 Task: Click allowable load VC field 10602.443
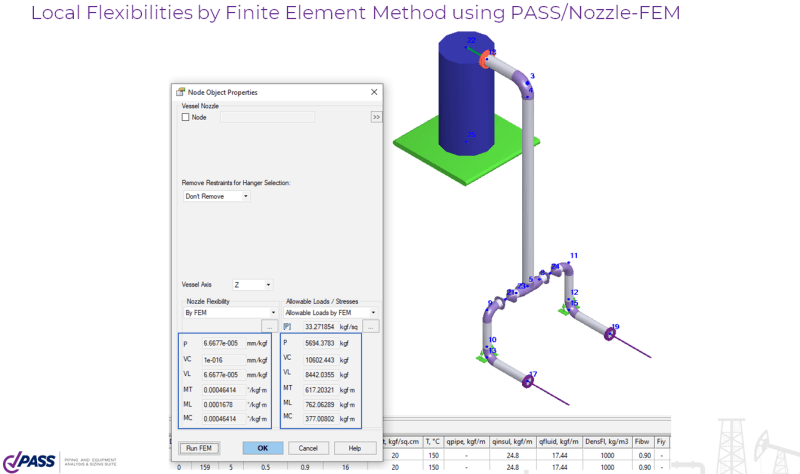pos(320,360)
